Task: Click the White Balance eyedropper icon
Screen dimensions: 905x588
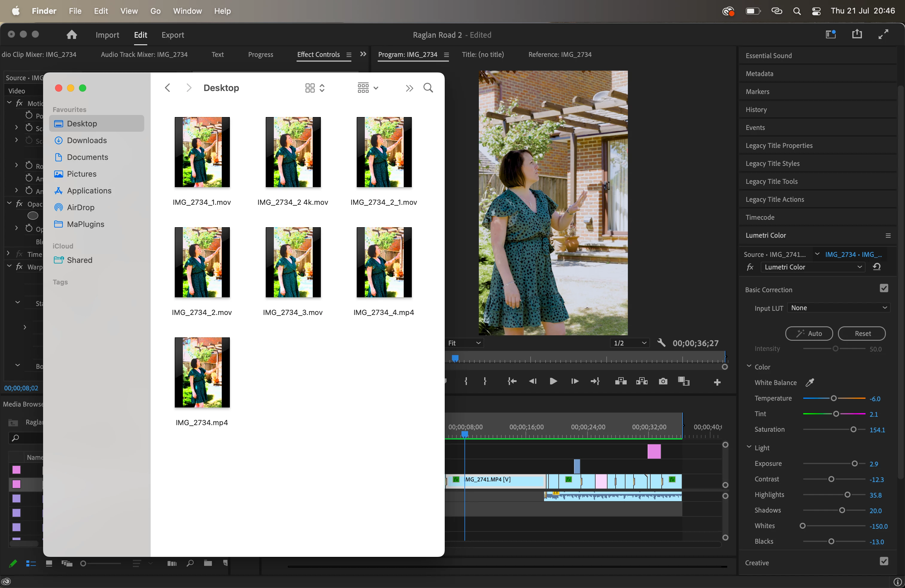Action: tap(810, 383)
